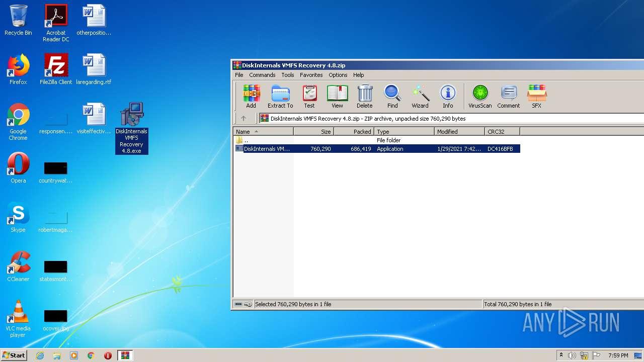Click the Acrobat Reader DC desktop icon

(x=56, y=23)
